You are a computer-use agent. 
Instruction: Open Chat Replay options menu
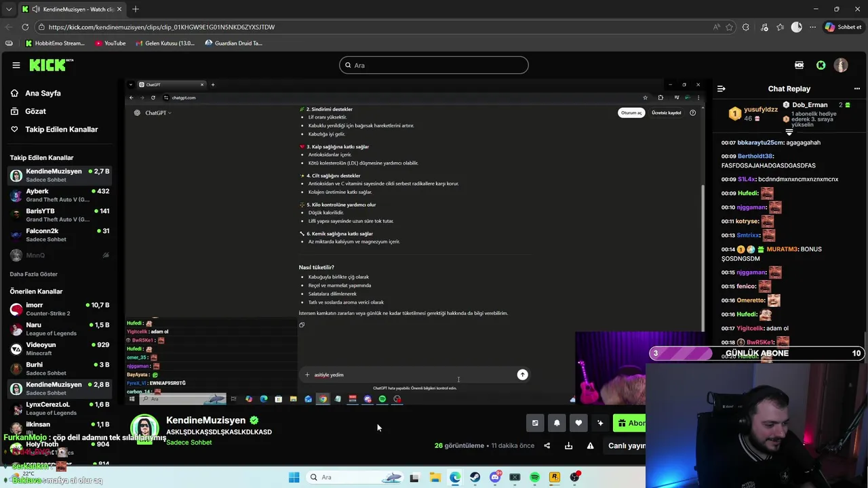click(x=857, y=89)
